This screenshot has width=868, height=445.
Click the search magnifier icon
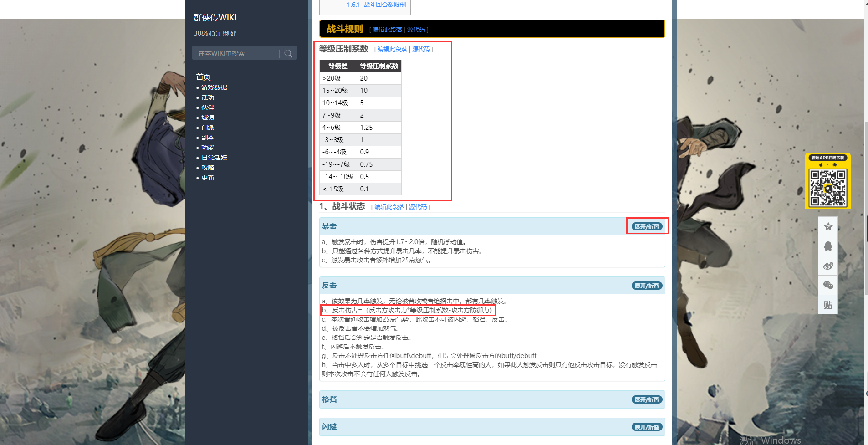pos(288,53)
